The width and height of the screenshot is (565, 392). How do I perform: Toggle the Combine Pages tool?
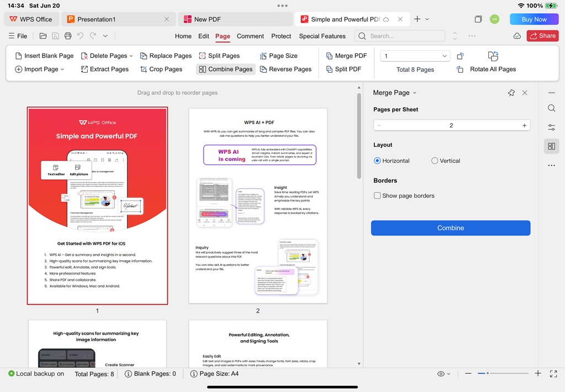pos(226,69)
